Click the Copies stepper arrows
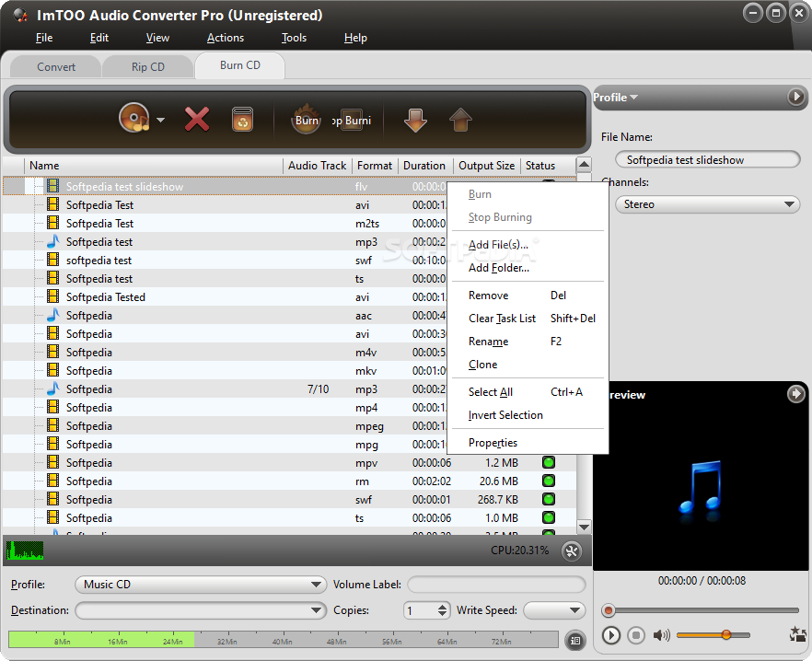This screenshot has width=812, height=661. click(x=442, y=610)
